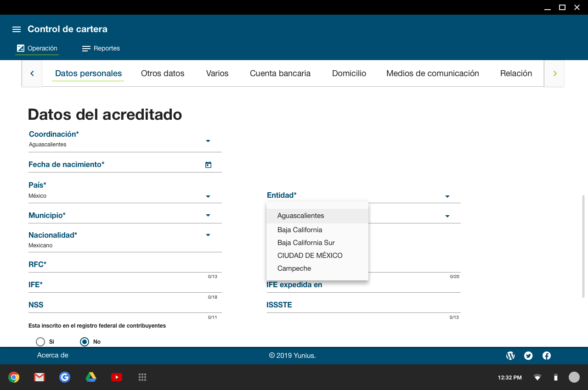Switch to the Cuenta bancaria tab
588x390 pixels.
coord(280,73)
